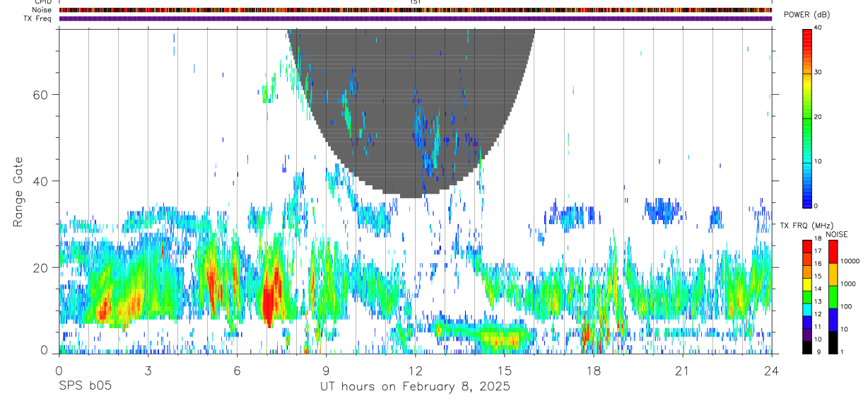The height and width of the screenshot is (401, 868).
Task: Click the "NOISE" legend title
Action: (x=838, y=234)
